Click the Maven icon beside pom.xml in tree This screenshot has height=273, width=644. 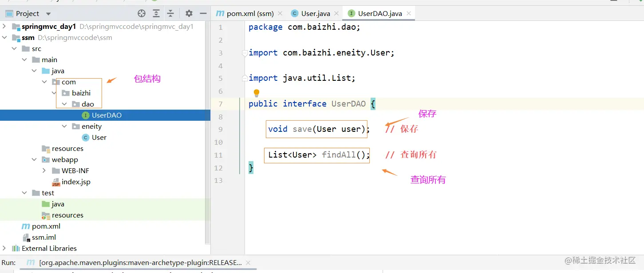tap(26, 226)
